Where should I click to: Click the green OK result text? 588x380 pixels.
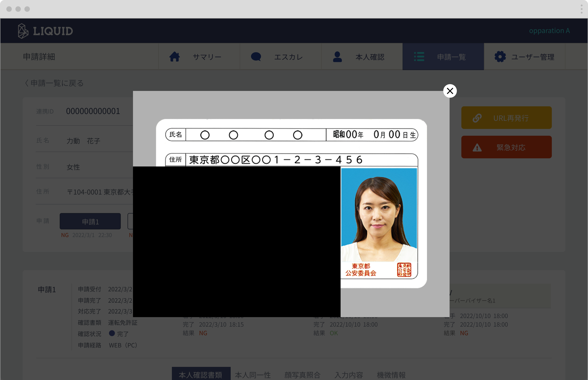tap(334, 333)
